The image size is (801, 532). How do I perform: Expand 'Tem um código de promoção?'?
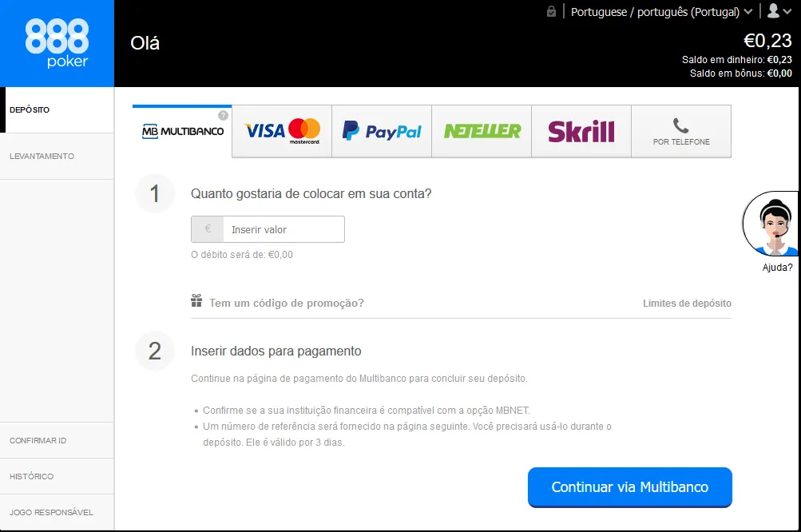(287, 303)
